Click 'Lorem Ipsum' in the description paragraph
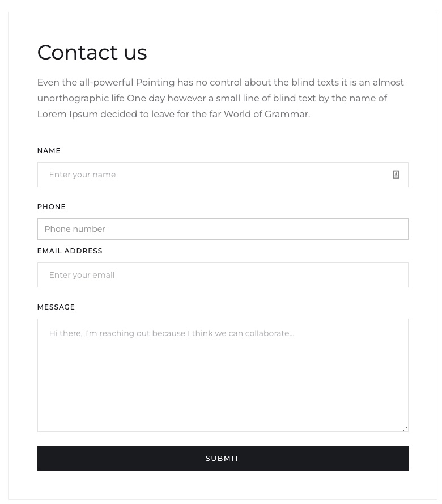This screenshot has width=442, height=504. point(67,114)
